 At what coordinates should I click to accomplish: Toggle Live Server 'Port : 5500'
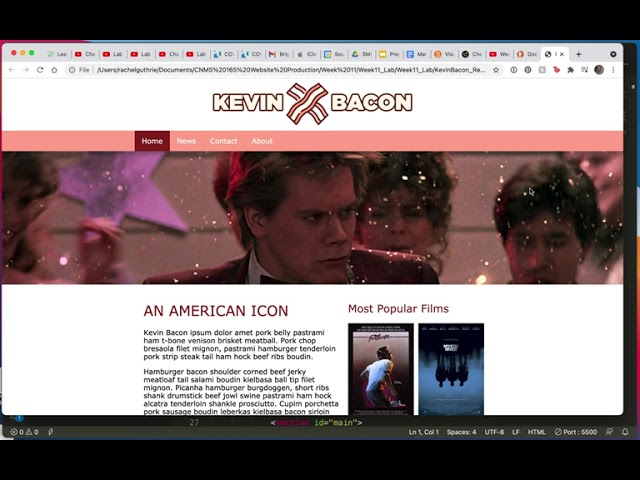point(576,432)
